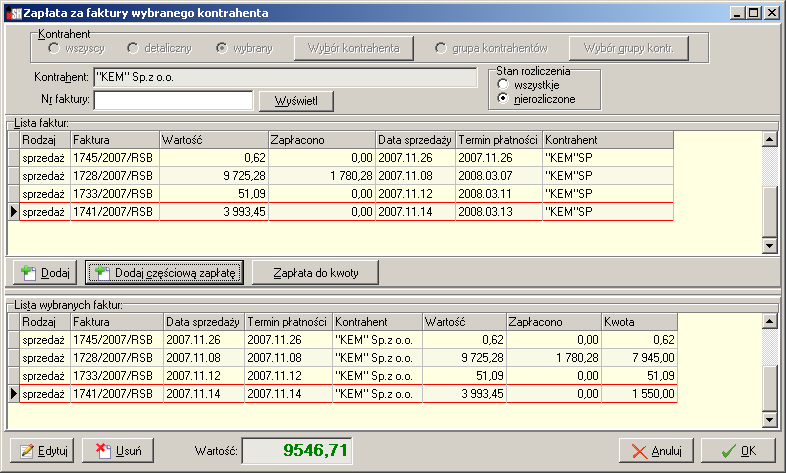This screenshot has width=786, height=473.
Task: Click Lista wybranych faktur scrollbar thumb
Action: pyautogui.click(x=769, y=388)
